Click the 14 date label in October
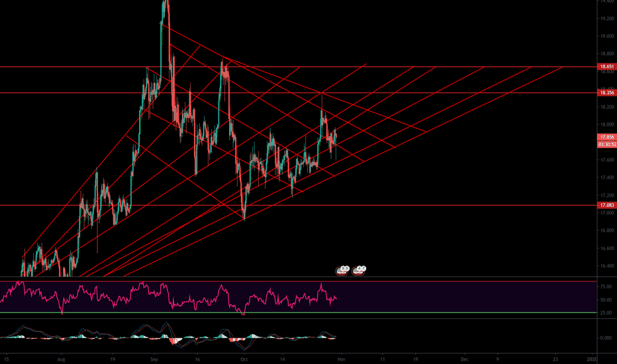 (282, 359)
